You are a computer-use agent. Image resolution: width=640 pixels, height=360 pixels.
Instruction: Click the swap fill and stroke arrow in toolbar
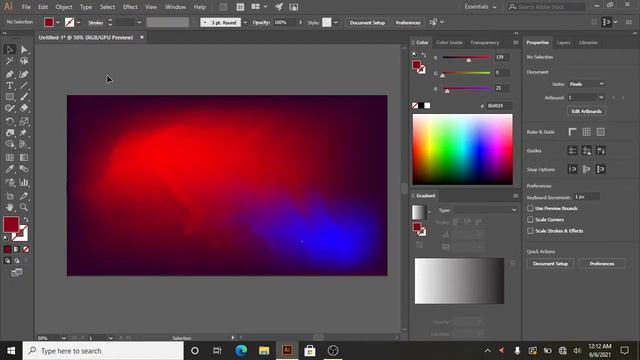tap(26, 220)
